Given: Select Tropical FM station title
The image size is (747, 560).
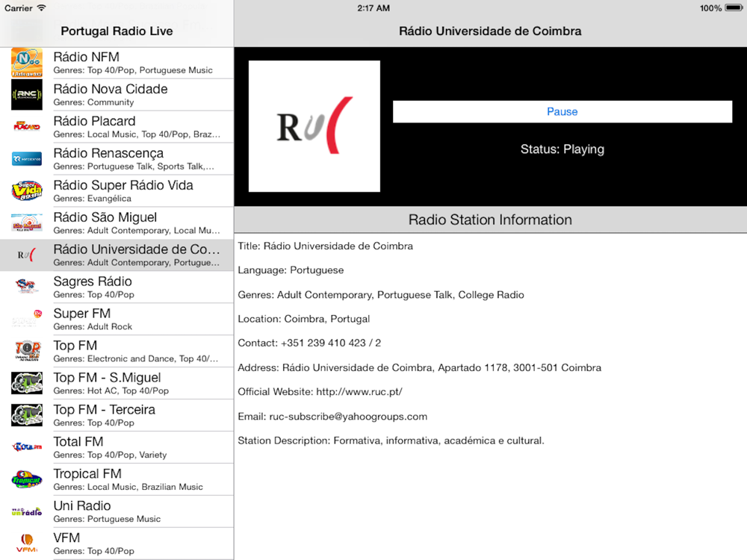Looking at the screenshot, I should (87, 474).
